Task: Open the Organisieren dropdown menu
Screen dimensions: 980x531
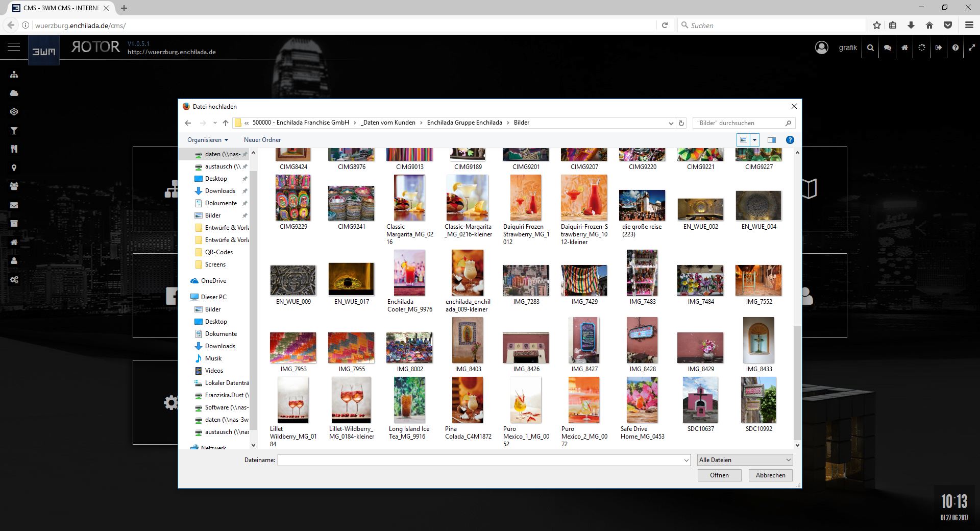Action: coord(207,140)
